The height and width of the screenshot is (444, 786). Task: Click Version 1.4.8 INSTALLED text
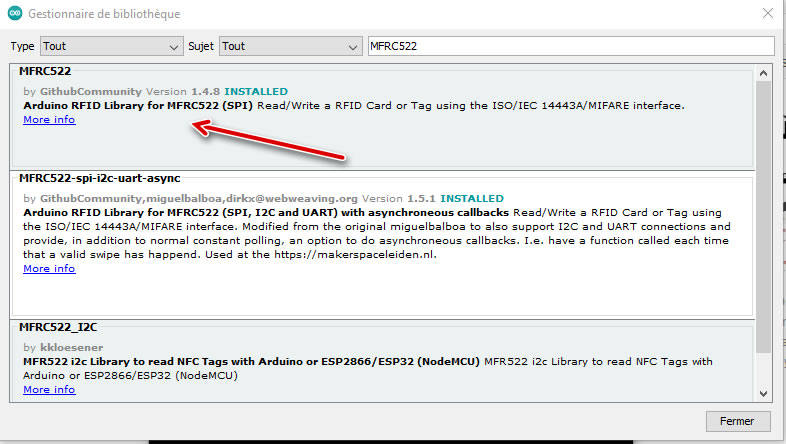(x=217, y=92)
